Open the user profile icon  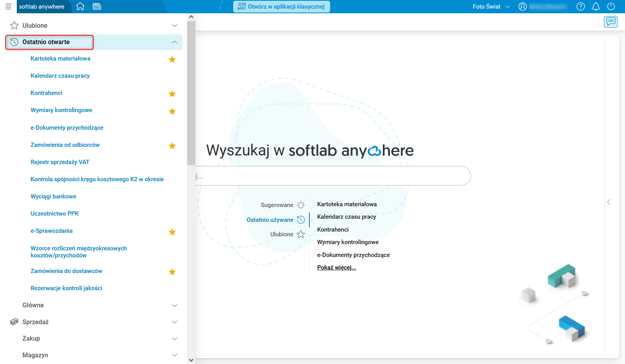523,6
